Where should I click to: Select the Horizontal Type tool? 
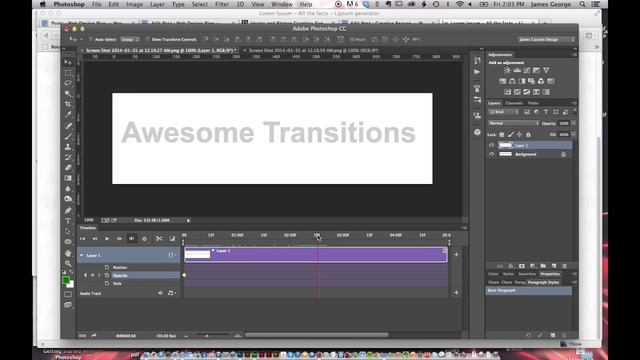click(x=68, y=221)
